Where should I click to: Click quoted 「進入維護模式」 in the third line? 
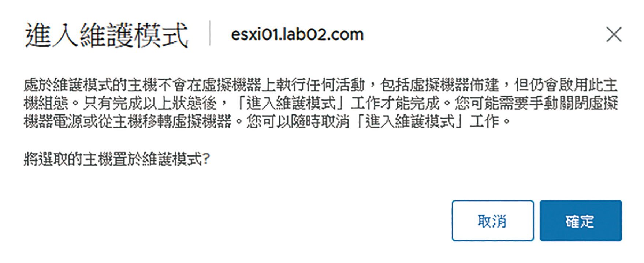pos(410,122)
